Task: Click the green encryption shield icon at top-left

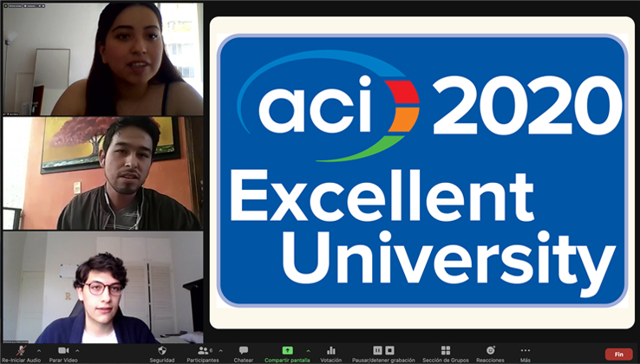Action: click(x=6, y=6)
